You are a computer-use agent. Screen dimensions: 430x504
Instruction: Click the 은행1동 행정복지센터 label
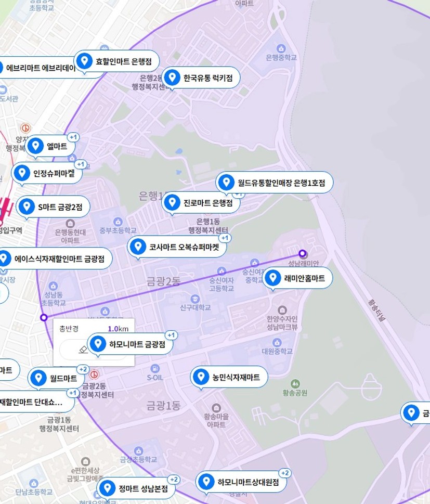point(209,226)
